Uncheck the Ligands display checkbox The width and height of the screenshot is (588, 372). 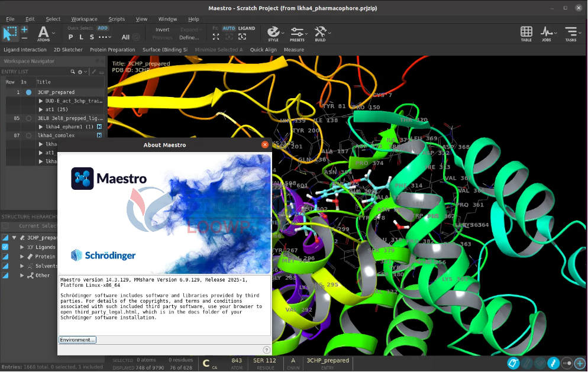5,247
